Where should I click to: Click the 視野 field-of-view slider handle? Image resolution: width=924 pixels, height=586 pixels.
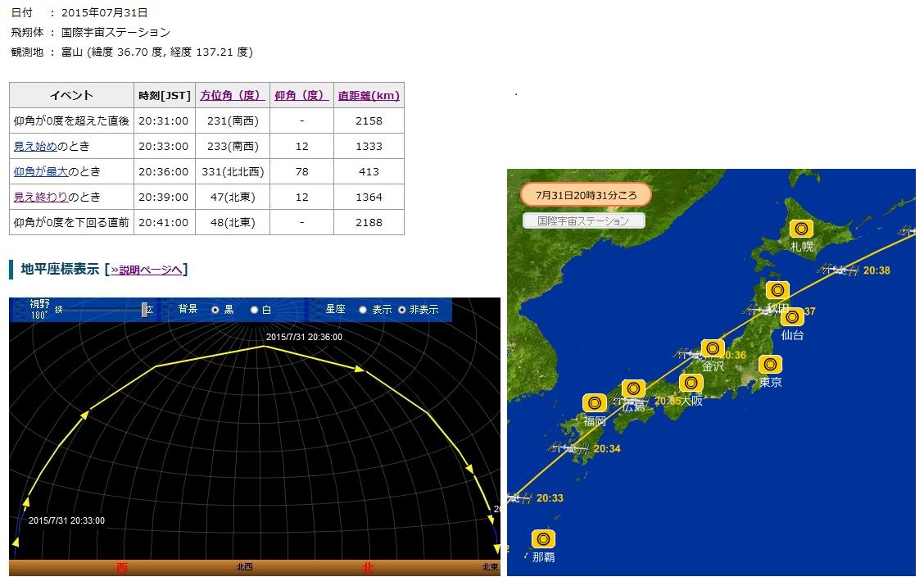(144, 310)
